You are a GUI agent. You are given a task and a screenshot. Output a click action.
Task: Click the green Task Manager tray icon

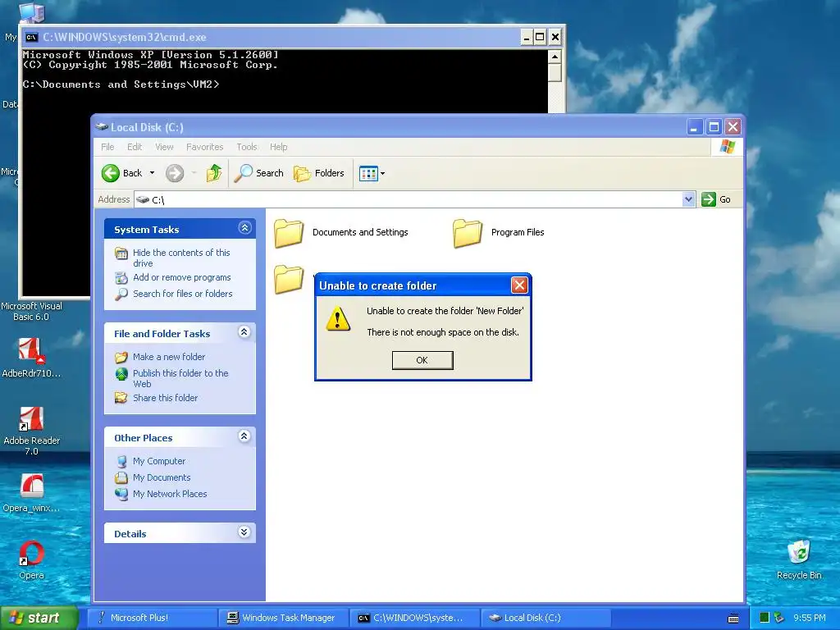pos(765,618)
